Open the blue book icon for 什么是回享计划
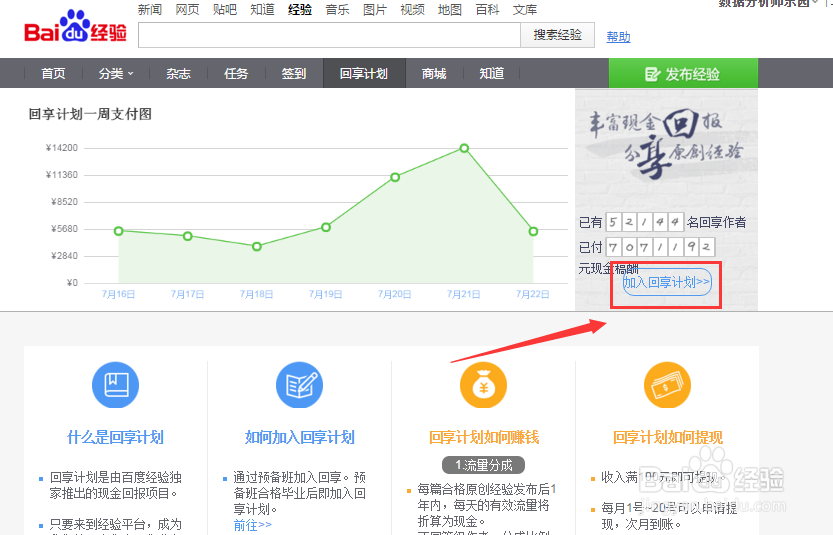 [x=115, y=385]
